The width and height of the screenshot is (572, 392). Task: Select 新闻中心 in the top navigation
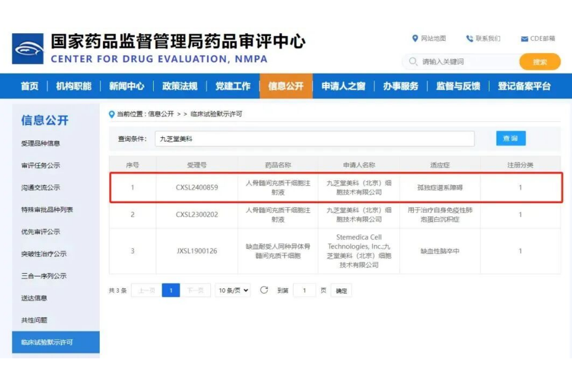point(126,86)
